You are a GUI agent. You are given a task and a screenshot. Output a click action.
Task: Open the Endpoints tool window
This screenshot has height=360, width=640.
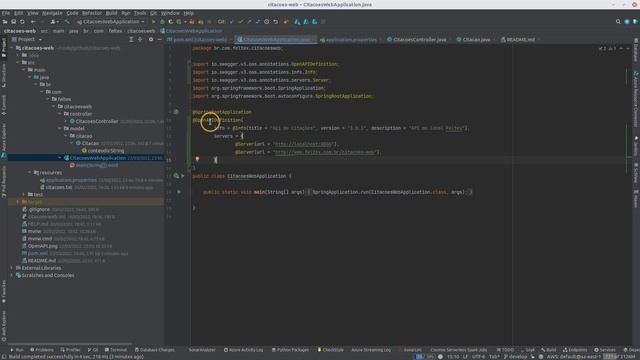point(575,350)
